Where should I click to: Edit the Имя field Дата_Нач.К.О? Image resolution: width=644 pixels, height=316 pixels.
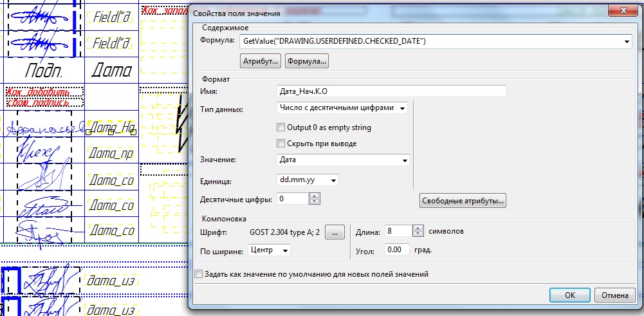pos(391,91)
